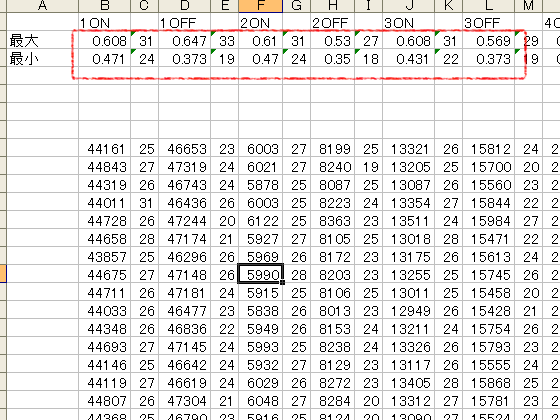Click the cell with value 33

click(x=225, y=41)
